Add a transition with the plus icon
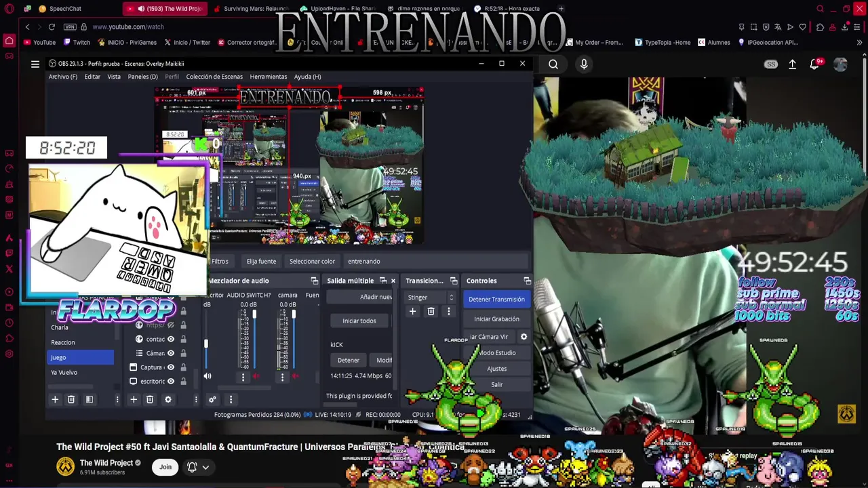Viewport: 868px width, 488px height. click(x=412, y=311)
